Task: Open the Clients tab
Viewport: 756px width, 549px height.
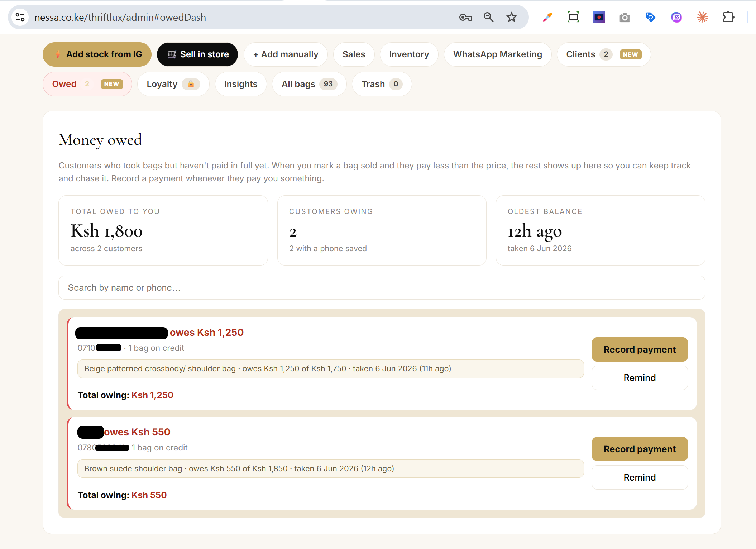Action: click(x=604, y=54)
